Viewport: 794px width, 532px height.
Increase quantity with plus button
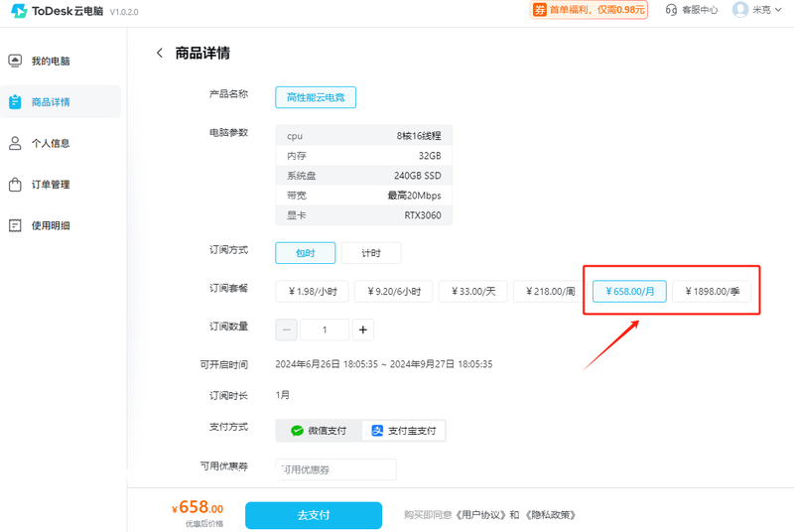click(363, 330)
